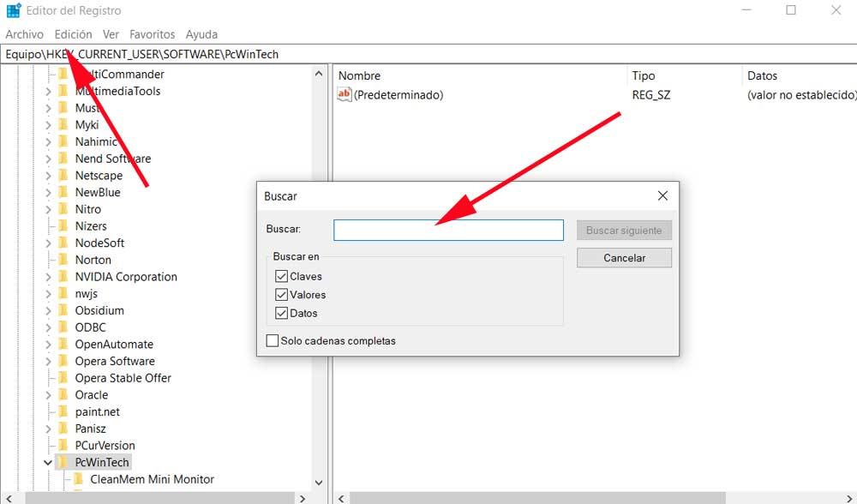
Task: Select the Norton key
Action: 93,260
